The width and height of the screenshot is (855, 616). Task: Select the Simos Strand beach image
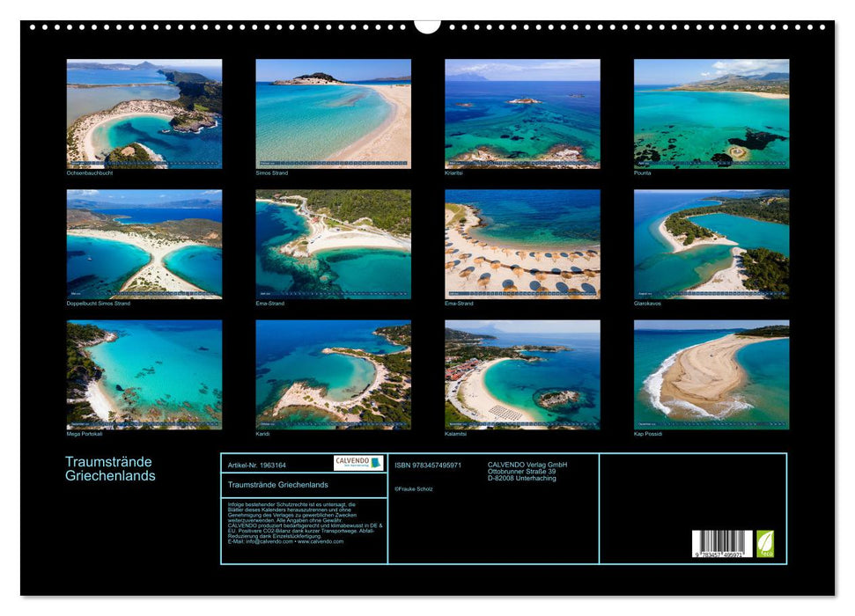point(333,114)
